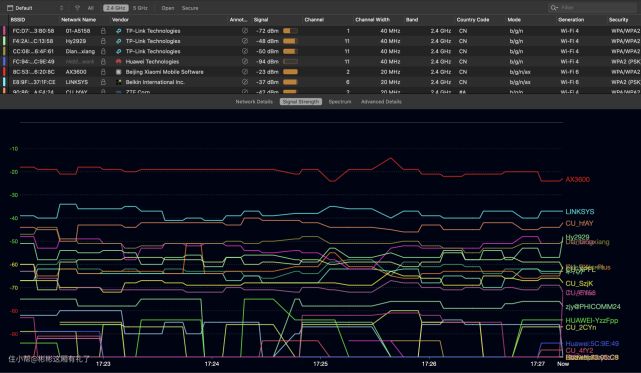
Task: Click the lock icon for 01-A5158
Action: [x=103, y=31]
